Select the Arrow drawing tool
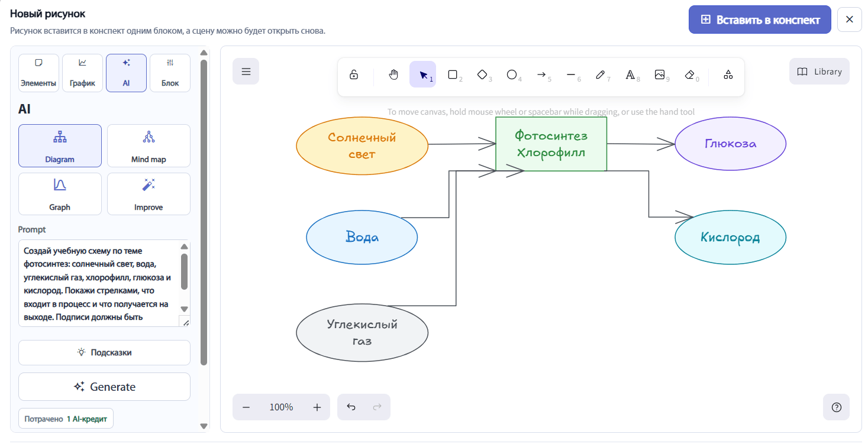The width and height of the screenshot is (868, 444). [541, 74]
